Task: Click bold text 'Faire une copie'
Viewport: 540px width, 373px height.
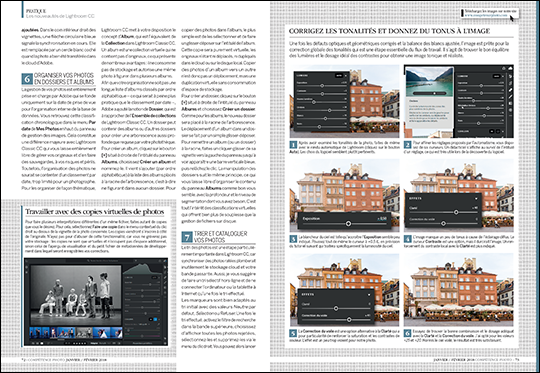Action: pos(105,227)
